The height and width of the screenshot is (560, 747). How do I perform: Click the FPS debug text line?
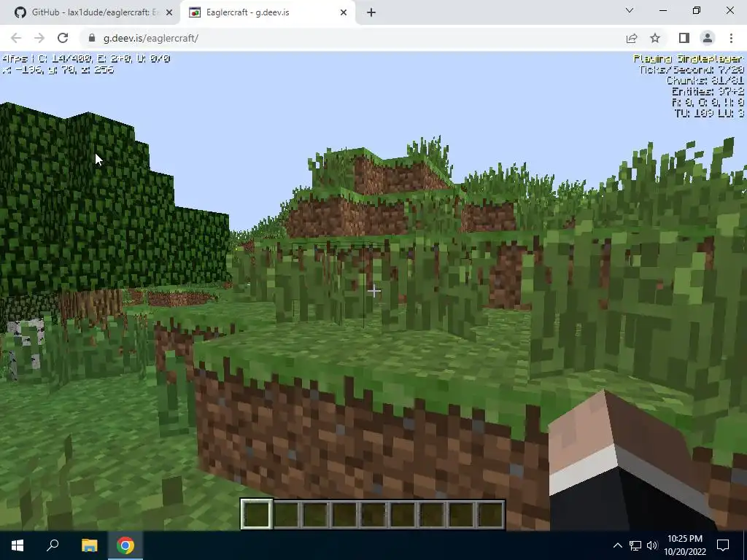[x=86, y=59]
